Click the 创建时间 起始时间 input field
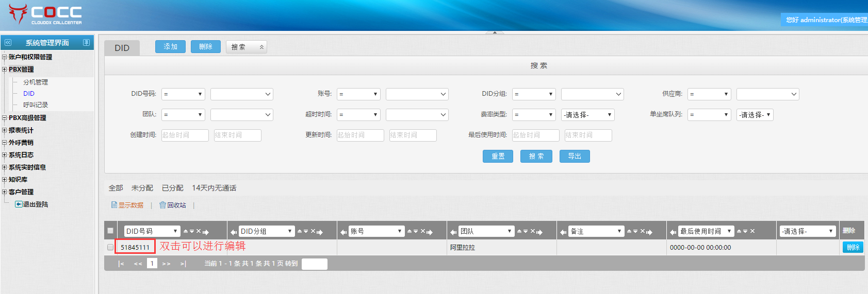The width and height of the screenshot is (868, 294). tap(185, 135)
